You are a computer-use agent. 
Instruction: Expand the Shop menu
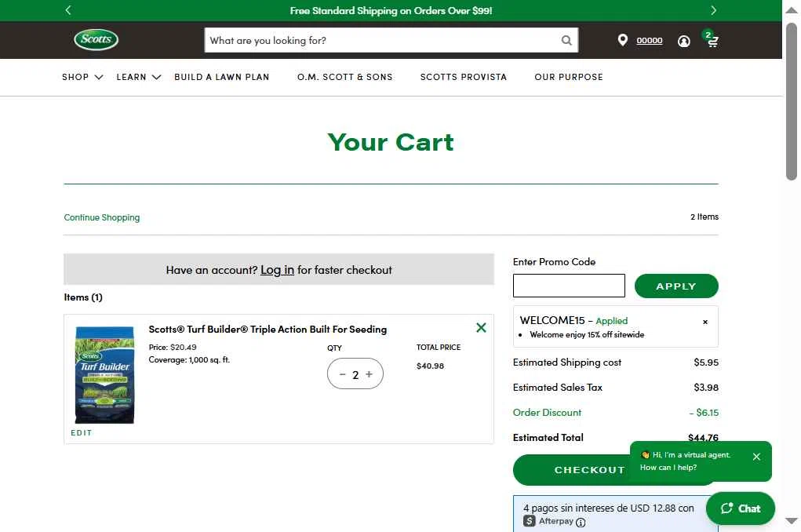click(82, 77)
